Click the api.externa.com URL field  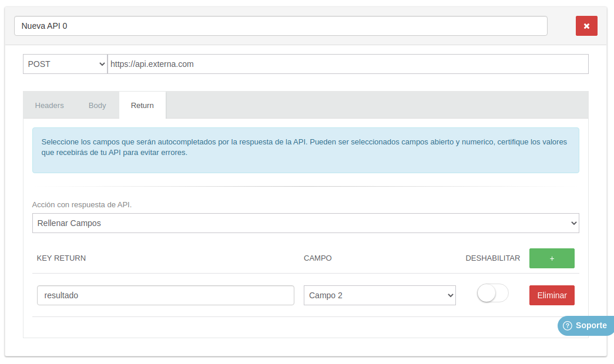coord(348,63)
